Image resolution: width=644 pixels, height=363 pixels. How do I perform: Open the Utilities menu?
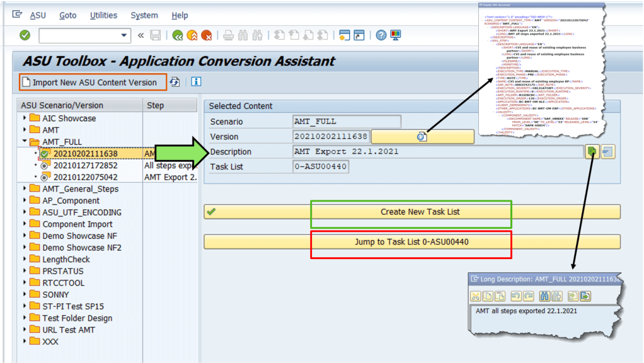(103, 15)
